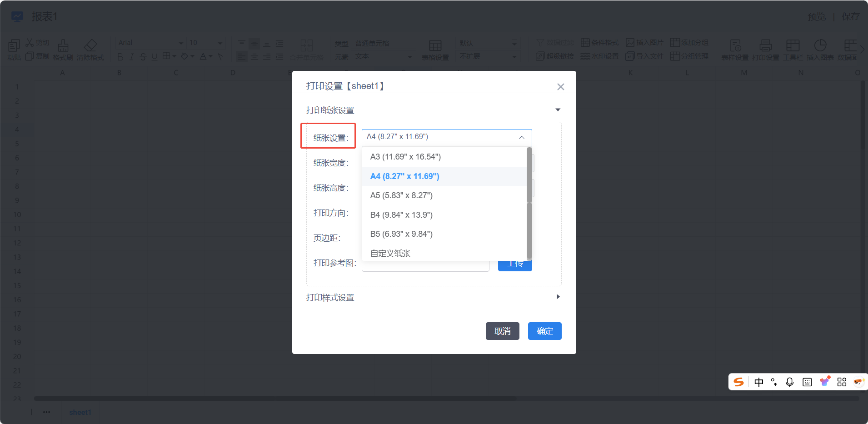Open the IME soft keyboard icon
Image resolution: width=868 pixels, height=424 pixels.
pyautogui.click(x=807, y=382)
